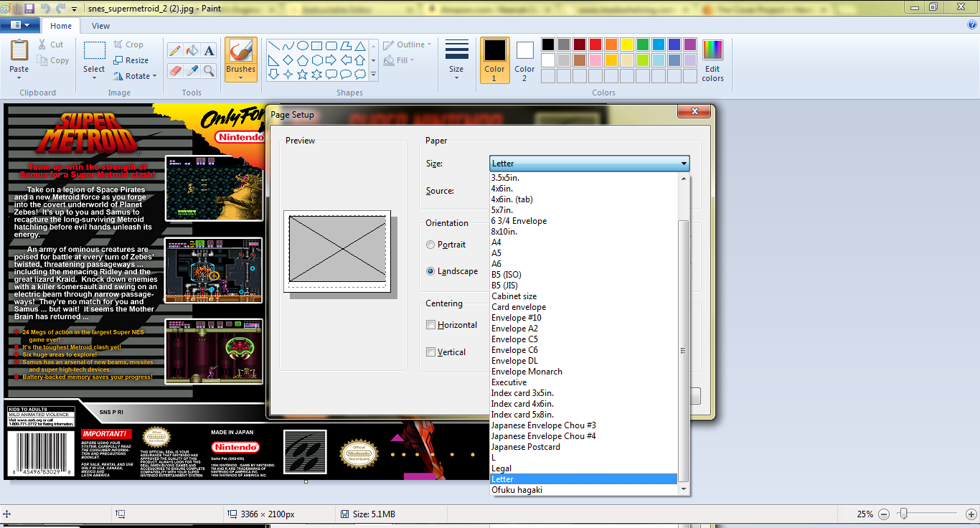Enable Vertical centering checkbox

tap(431, 352)
